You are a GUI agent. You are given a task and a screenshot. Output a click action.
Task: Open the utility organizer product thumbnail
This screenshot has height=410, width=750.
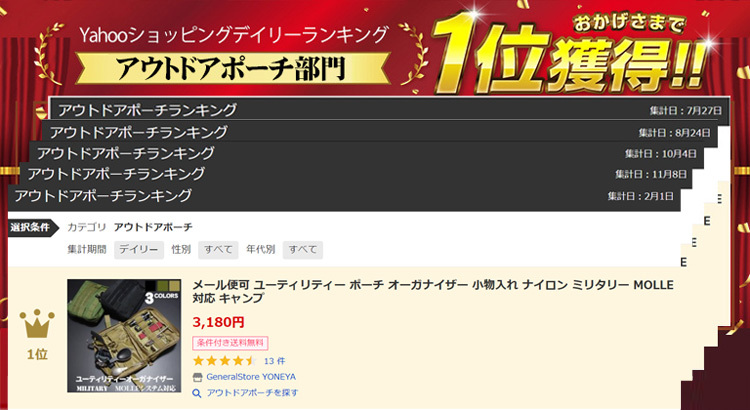pos(124,336)
